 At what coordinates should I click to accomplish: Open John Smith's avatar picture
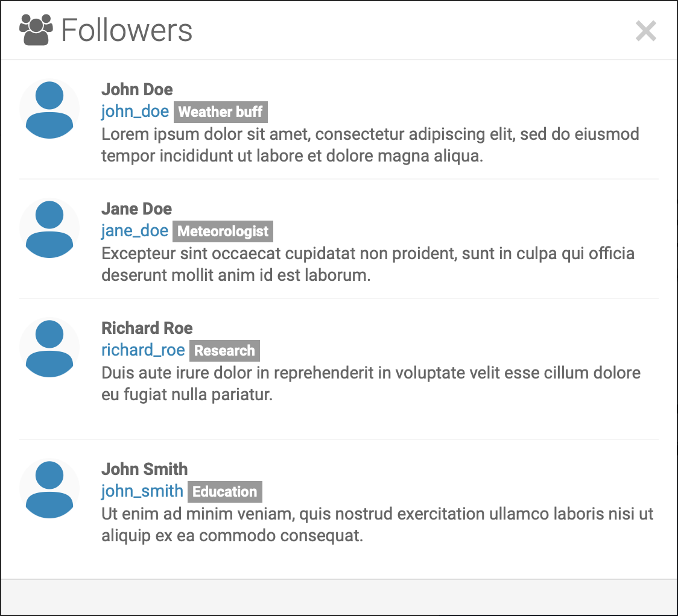49,489
